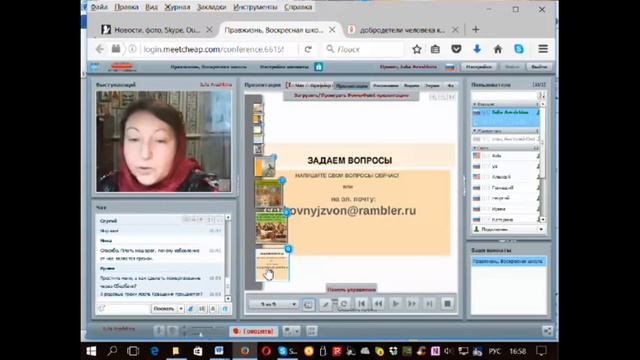The width and height of the screenshot is (640, 360).
Task: Open the slide selector dropdown in control panel
Action: point(273,304)
